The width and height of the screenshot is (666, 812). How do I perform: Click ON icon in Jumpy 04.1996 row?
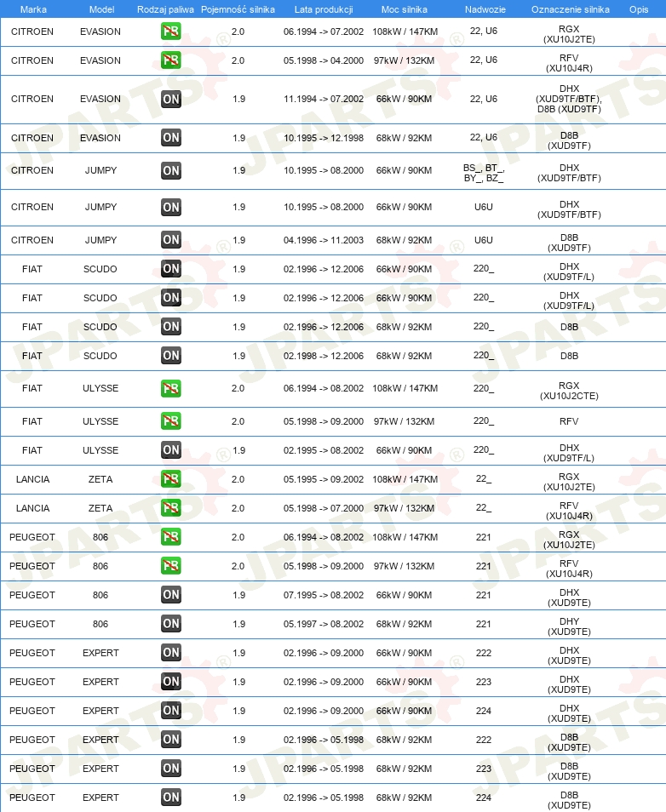170,240
